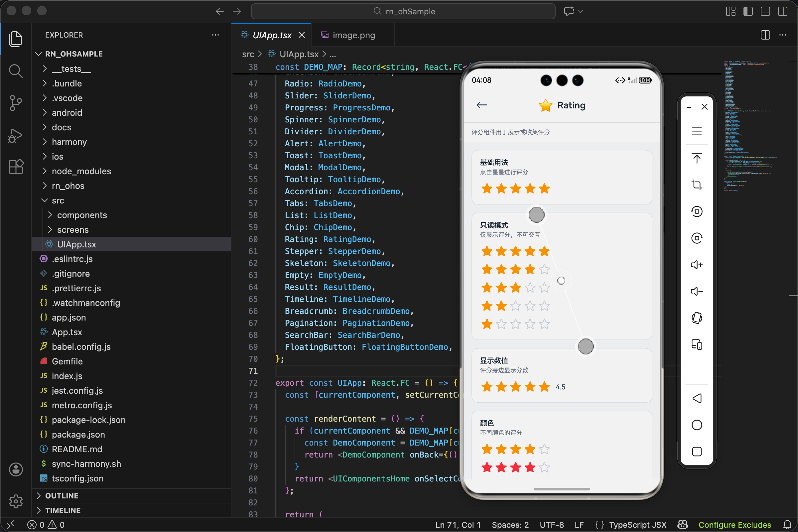Click TypeScript JSX language mode in status bar
Screen dimensions: 798x532
click(x=637, y=525)
